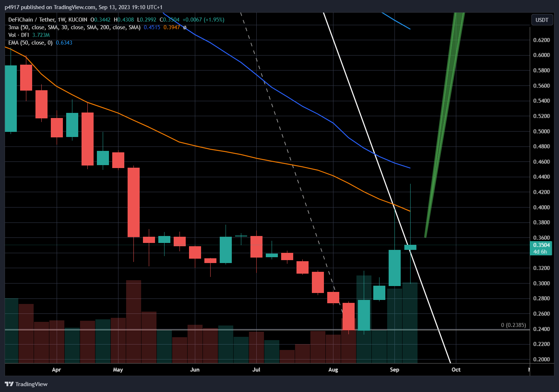
Task: Select the 3ma indicator legend label
Action: point(74,27)
